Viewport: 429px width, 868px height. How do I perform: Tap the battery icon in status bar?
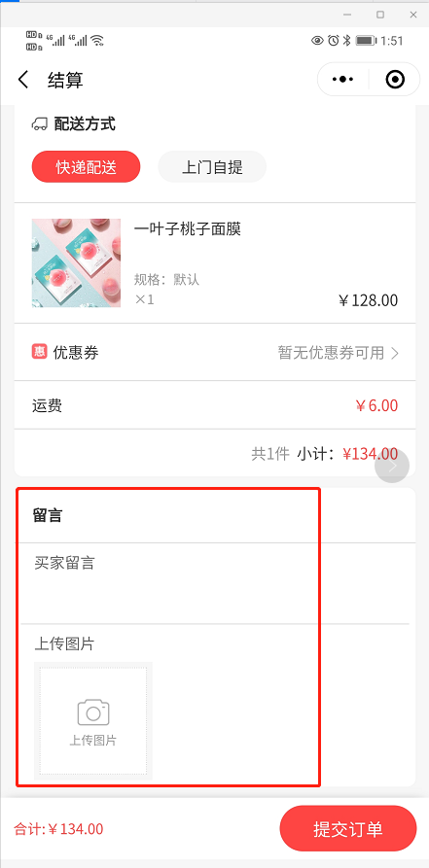tap(366, 41)
